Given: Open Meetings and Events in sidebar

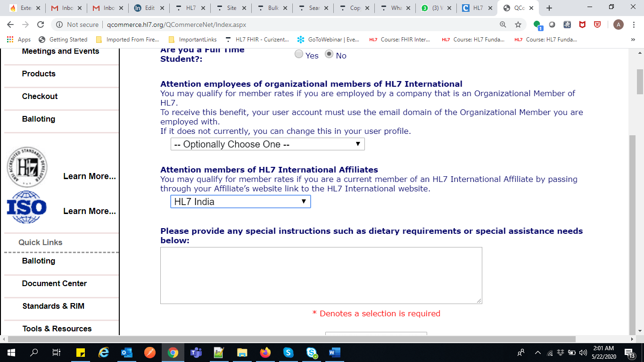Looking at the screenshot, I should [61, 51].
